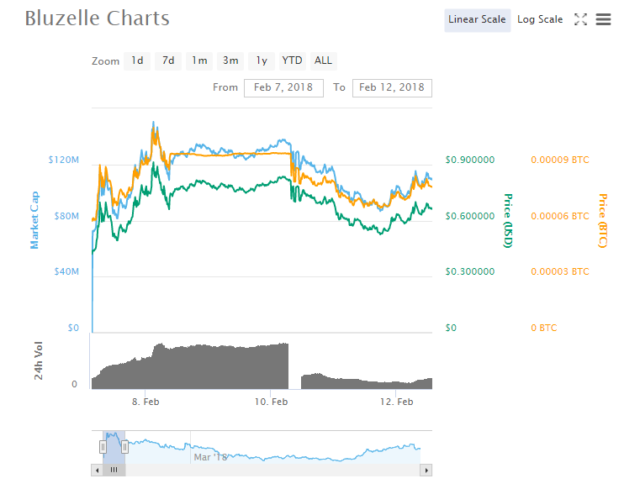Click the 0.00006 BTC label
The width and height of the screenshot is (640, 489).
point(560,216)
